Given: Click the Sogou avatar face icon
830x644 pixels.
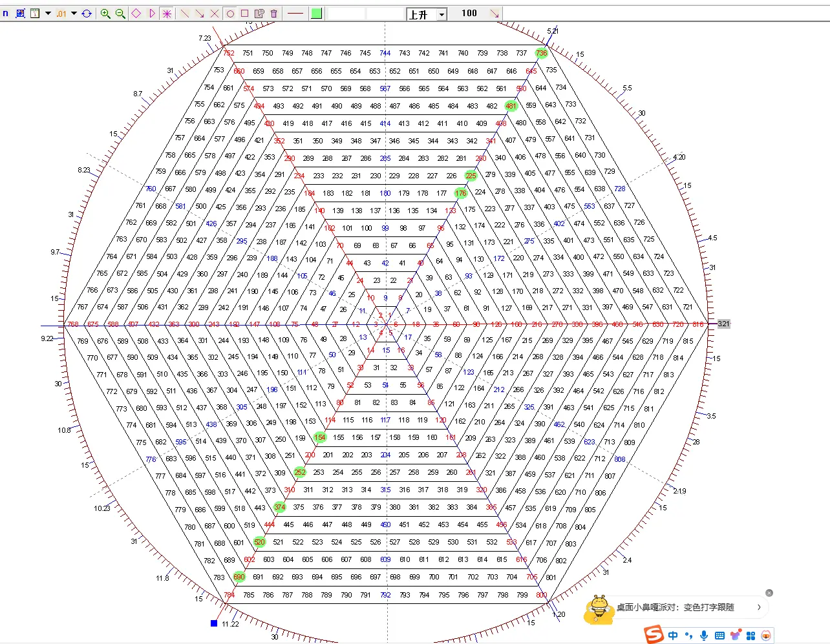Looking at the screenshot, I should 766,636.
